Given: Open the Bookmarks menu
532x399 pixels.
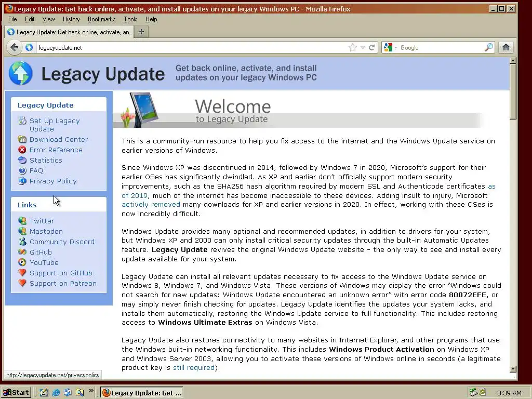Looking at the screenshot, I should (x=101, y=19).
